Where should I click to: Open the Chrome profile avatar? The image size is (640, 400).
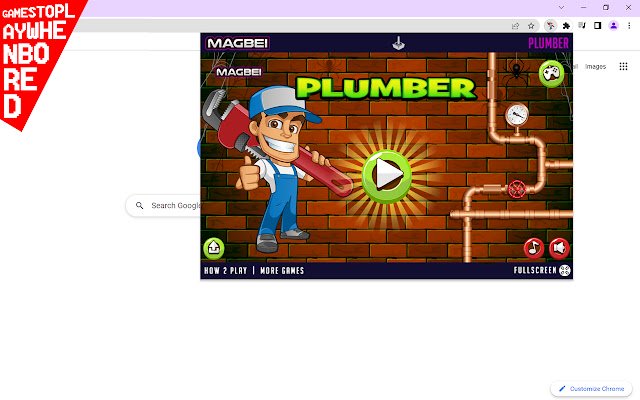[x=613, y=26]
